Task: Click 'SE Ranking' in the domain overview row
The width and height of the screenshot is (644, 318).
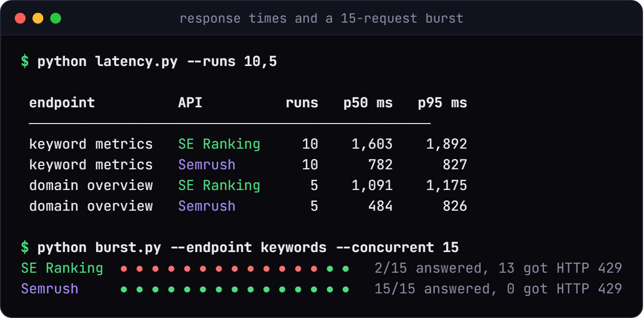Action: (x=219, y=186)
